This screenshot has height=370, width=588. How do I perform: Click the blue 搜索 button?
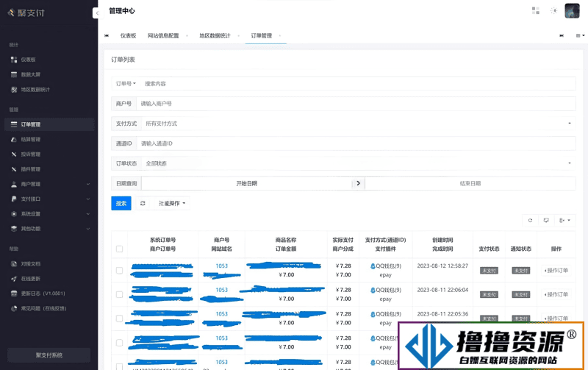click(121, 203)
